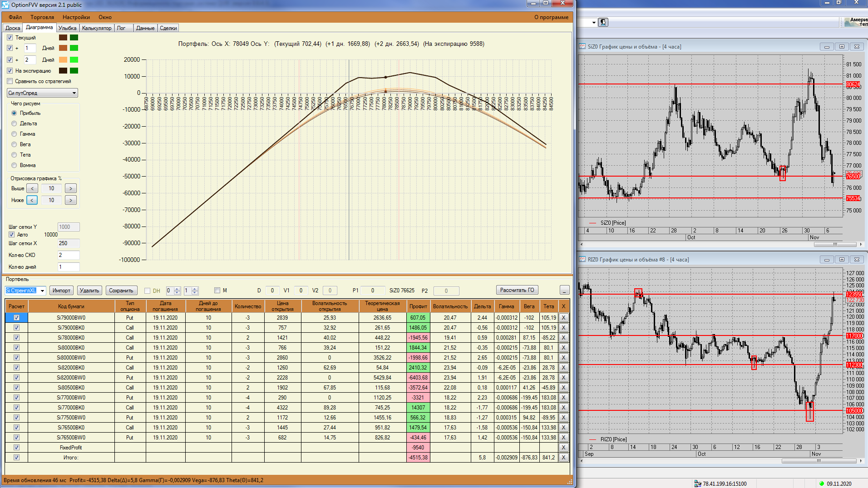
Task: Remove the Si79000BK0 Call row with X
Action: click(563, 328)
